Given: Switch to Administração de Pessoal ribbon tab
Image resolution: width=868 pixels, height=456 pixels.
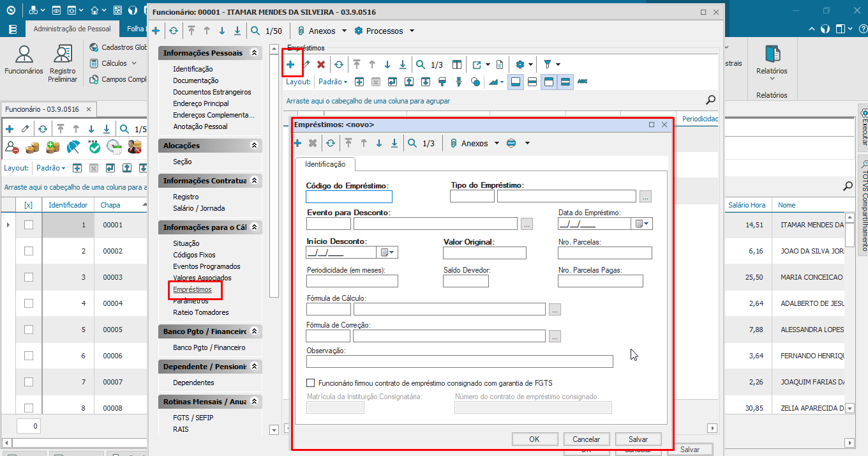Looking at the screenshot, I should [x=72, y=29].
